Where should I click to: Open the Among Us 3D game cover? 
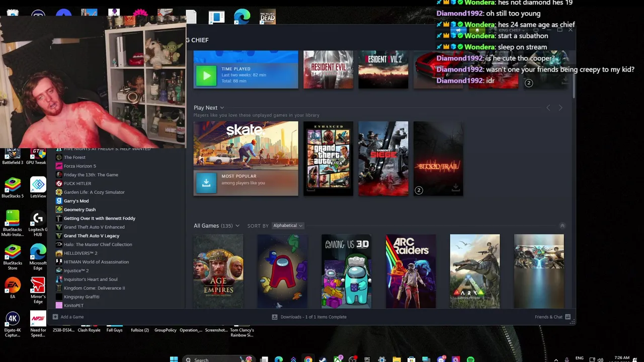pos(346,271)
